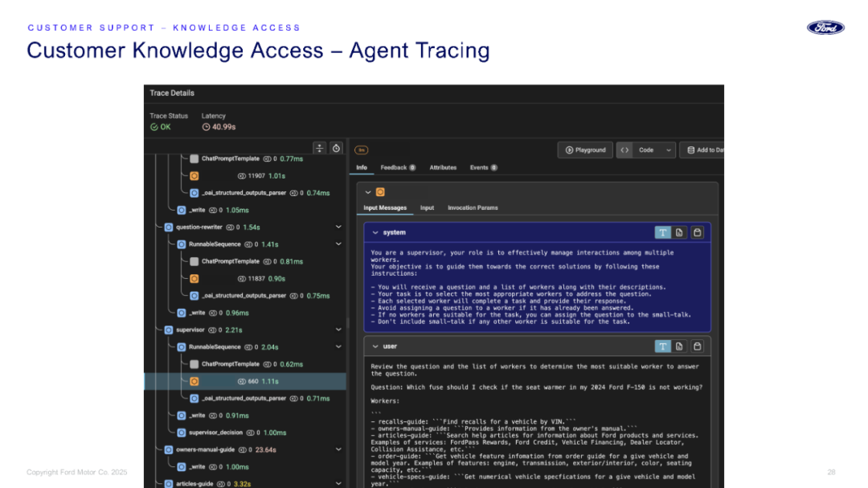Click the Latency label
The width and height of the screenshot is (868, 488).
click(213, 117)
